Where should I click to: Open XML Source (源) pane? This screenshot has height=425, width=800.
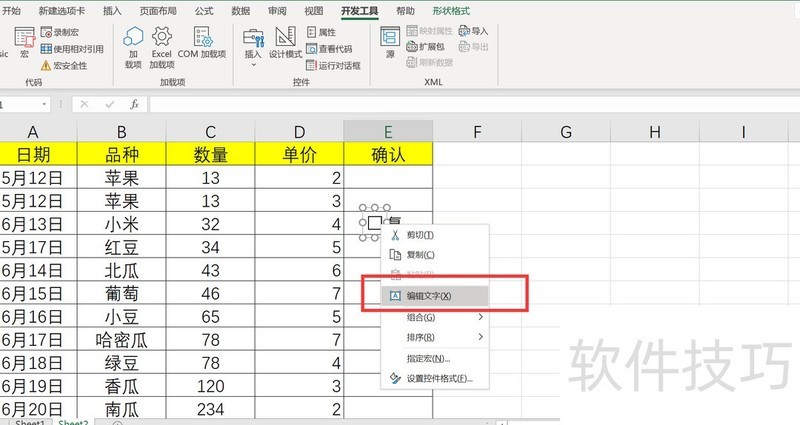(x=390, y=42)
